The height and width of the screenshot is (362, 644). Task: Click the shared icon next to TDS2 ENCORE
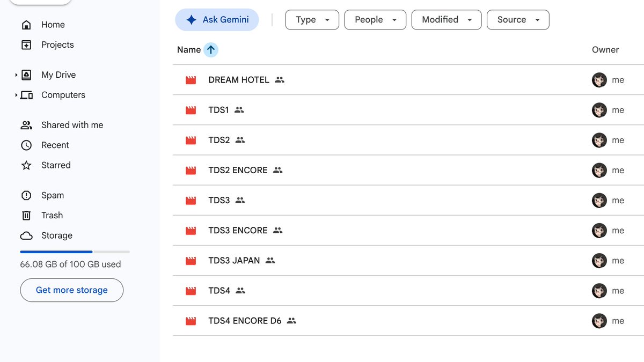(x=277, y=171)
